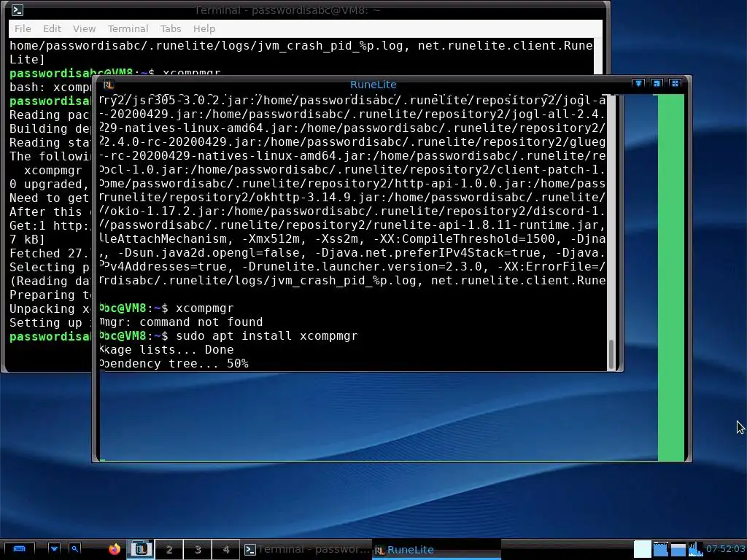Open the Edit menu in Terminal
This screenshot has width=747, height=560.
[x=52, y=28]
